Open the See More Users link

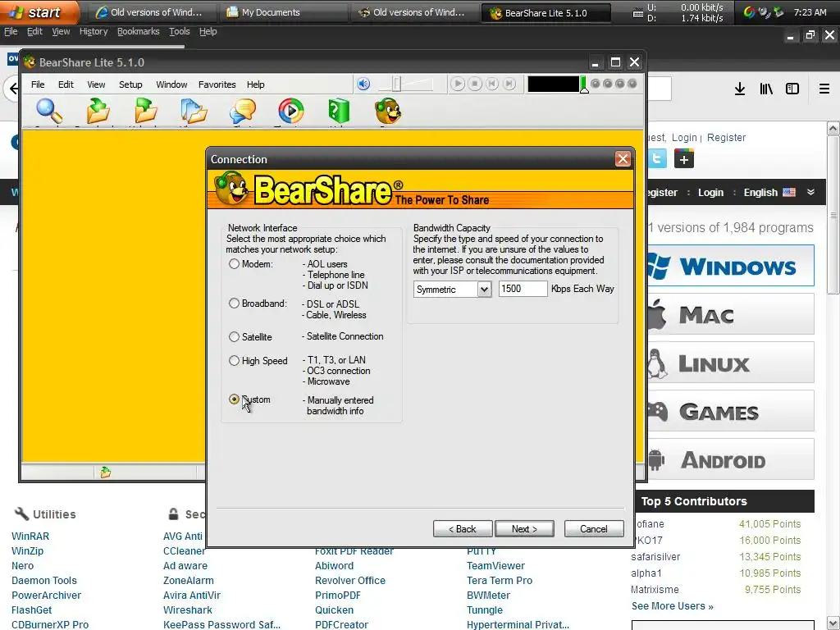tap(673, 606)
